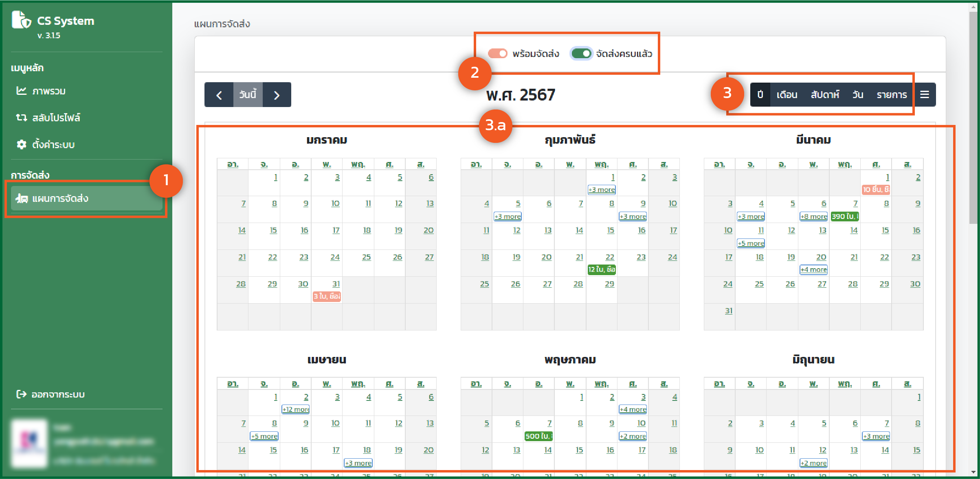980x479 pixels.
Task: Expand +8 more on March 6
Action: click(813, 217)
